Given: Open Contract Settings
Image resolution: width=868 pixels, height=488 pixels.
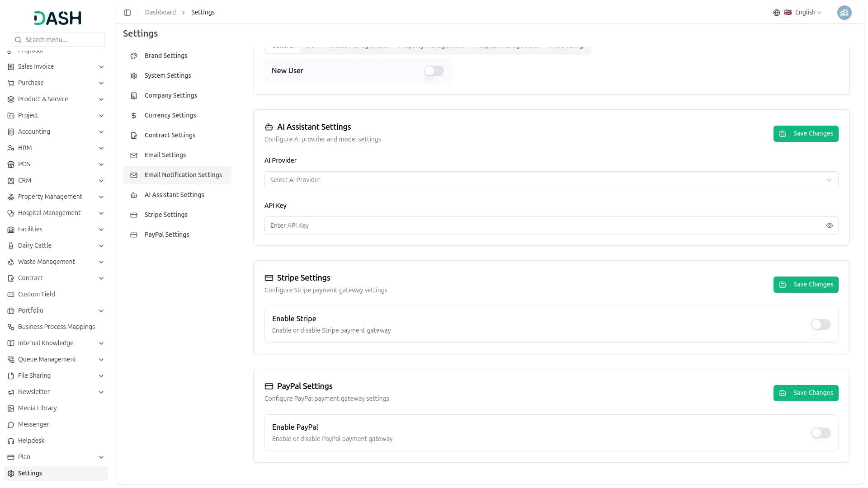Looking at the screenshot, I should point(170,135).
